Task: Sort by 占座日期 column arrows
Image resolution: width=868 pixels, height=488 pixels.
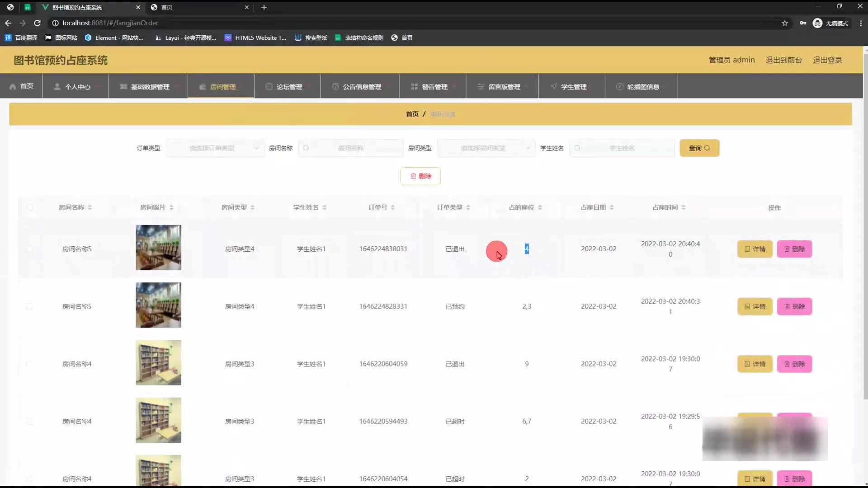Action: [612, 207]
